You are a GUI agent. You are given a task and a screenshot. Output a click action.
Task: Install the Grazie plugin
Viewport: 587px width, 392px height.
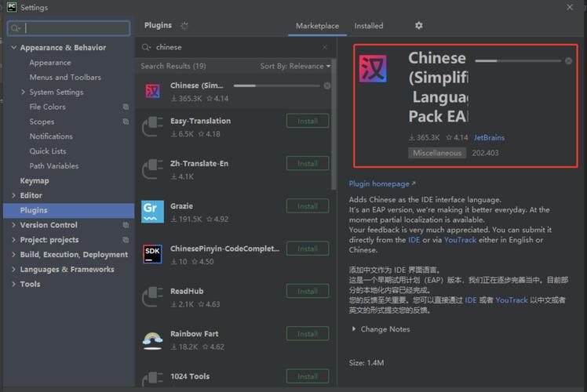(308, 206)
